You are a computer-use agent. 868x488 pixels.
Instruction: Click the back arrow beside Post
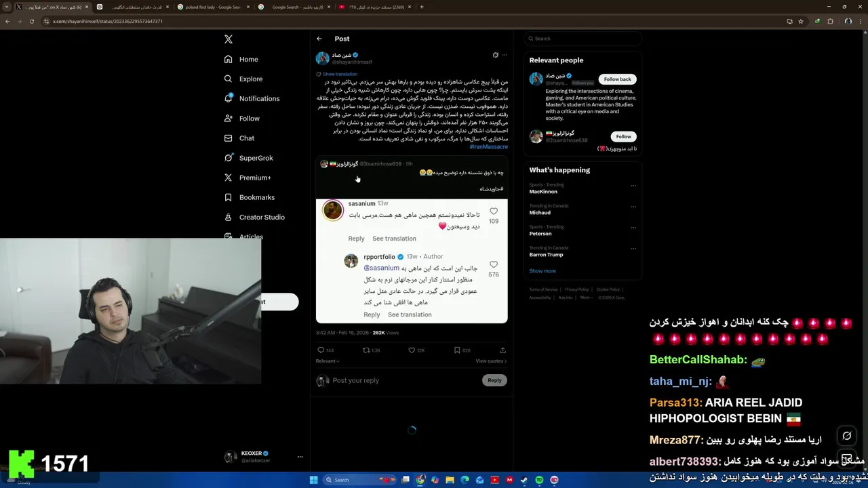(319, 39)
